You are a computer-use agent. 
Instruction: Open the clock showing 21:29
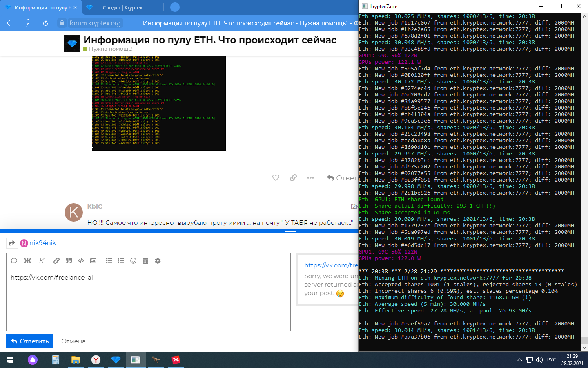[572, 360]
